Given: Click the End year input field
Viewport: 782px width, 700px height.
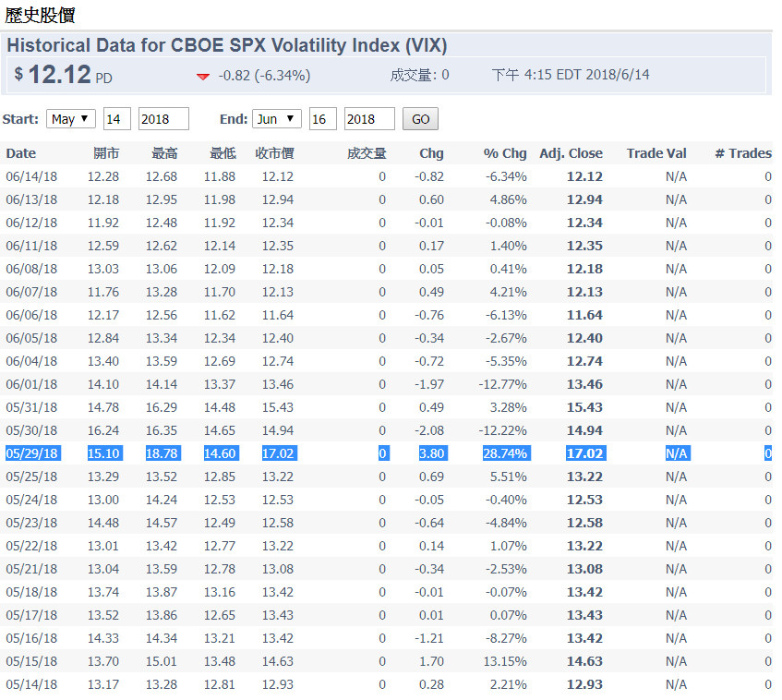Looking at the screenshot, I should coord(369,119).
